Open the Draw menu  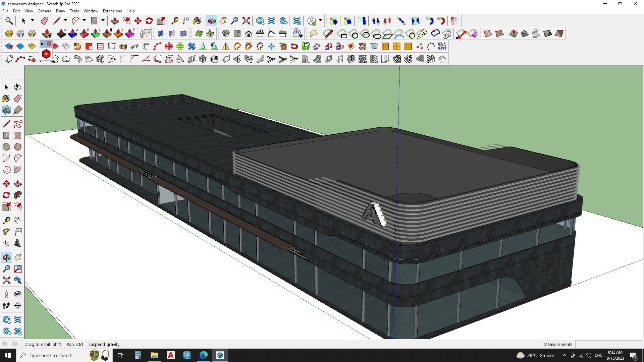tap(60, 11)
